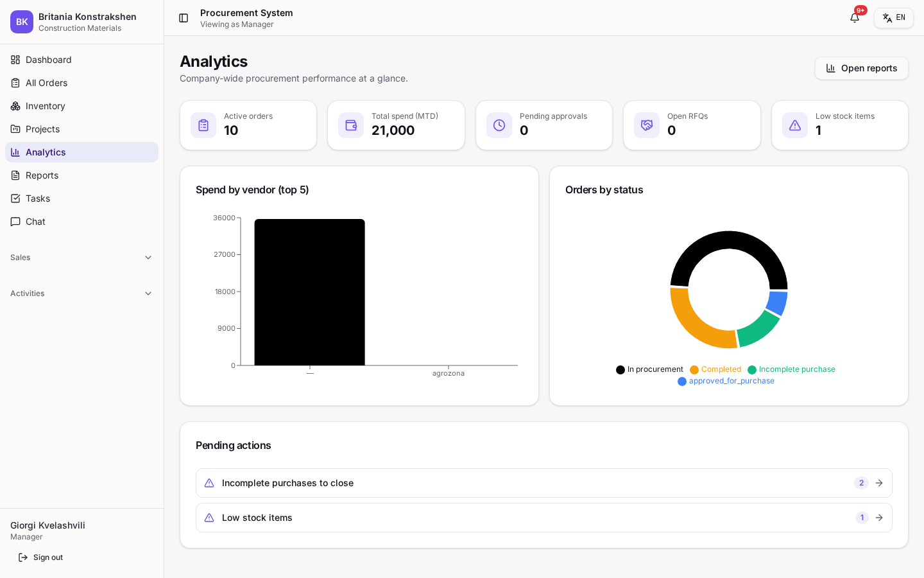Open the Projects page
Image resolution: width=924 pixels, height=578 pixels.
[82, 129]
